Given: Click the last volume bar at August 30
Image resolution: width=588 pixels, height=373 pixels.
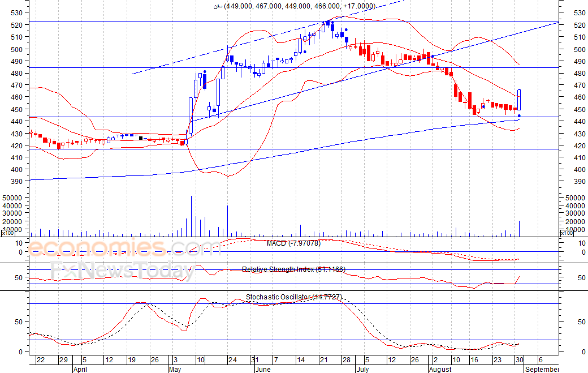Looking at the screenshot, I should [x=520, y=229].
